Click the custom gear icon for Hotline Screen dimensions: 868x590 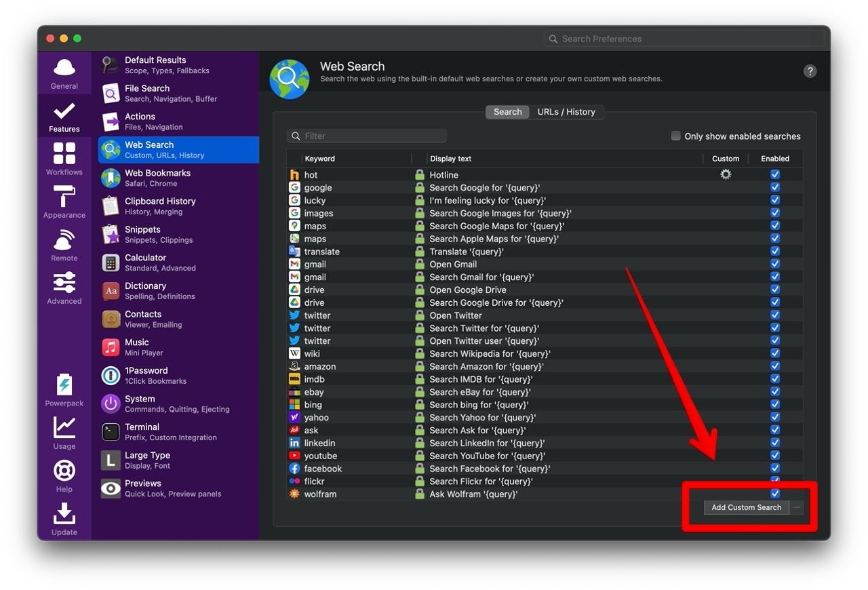(x=726, y=175)
